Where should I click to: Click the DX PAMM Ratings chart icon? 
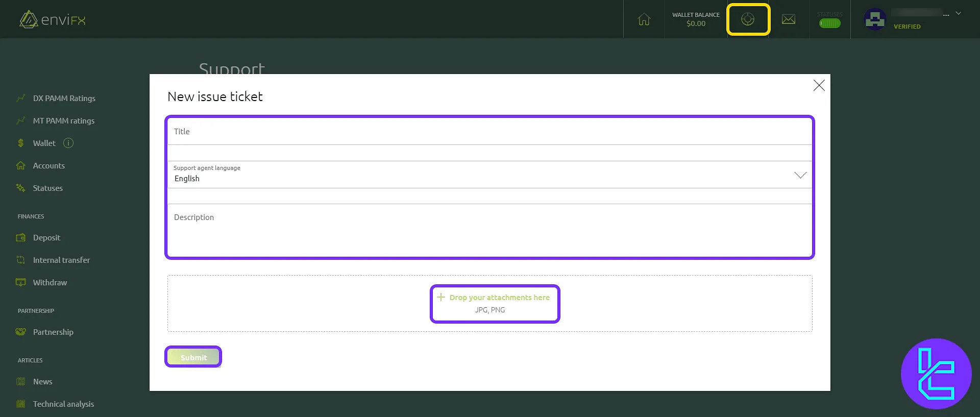tap(20, 98)
